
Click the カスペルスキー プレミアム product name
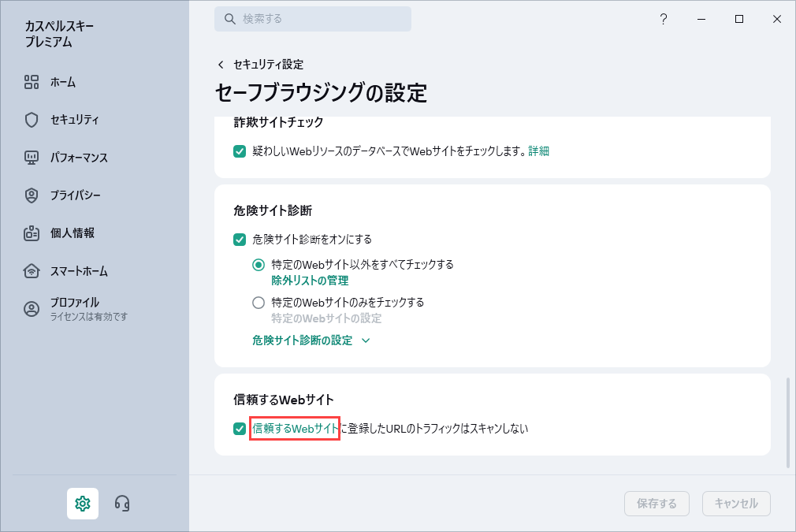pos(59,34)
